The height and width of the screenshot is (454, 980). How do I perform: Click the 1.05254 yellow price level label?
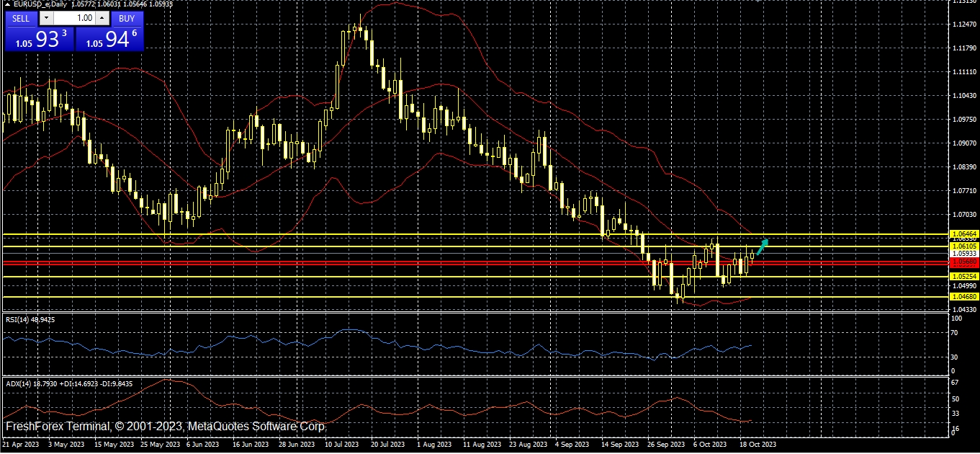963,277
